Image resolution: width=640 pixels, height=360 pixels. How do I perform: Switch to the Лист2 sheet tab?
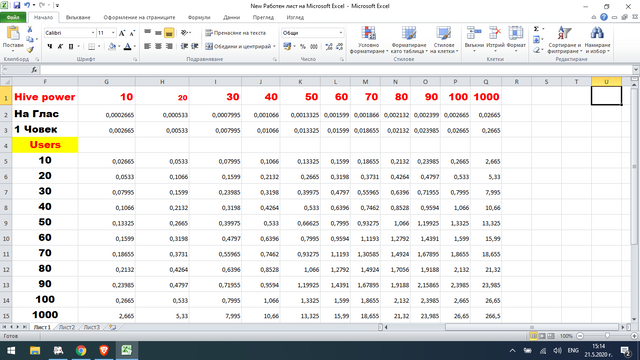[x=67, y=327]
